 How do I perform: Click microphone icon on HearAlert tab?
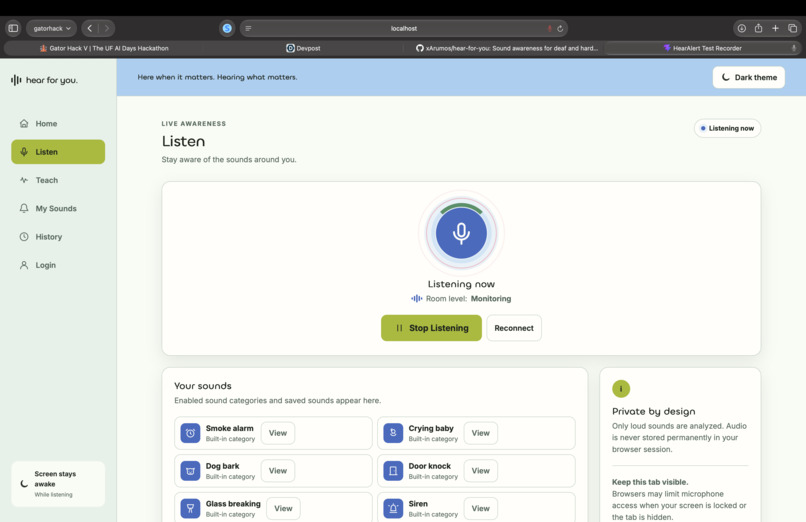tap(794, 48)
